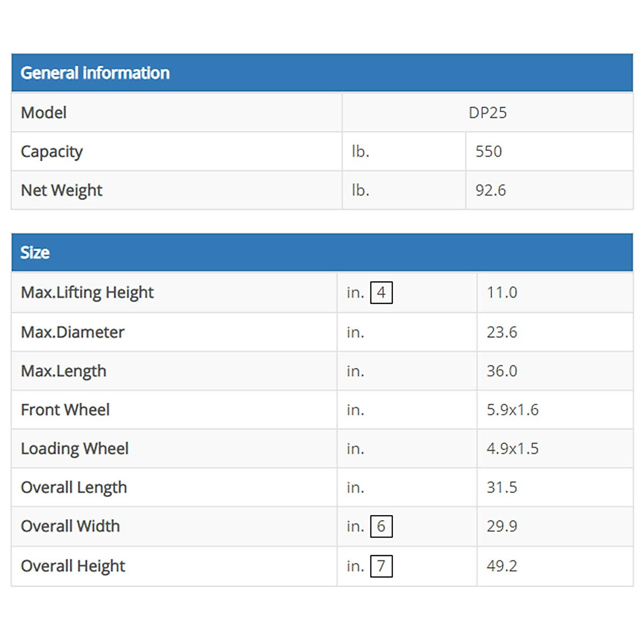Select the 11.0 lifting height value
The image size is (644, 644).
tap(502, 292)
